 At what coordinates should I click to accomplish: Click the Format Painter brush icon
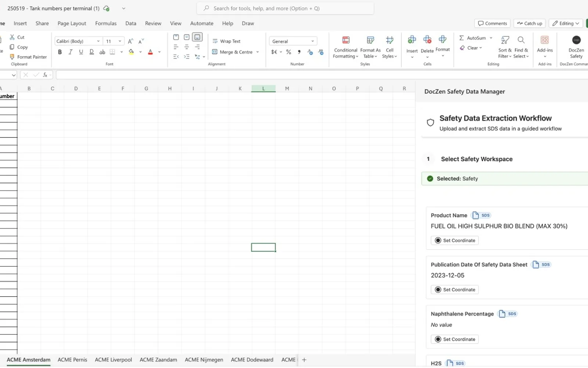pyautogui.click(x=12, y=57)
